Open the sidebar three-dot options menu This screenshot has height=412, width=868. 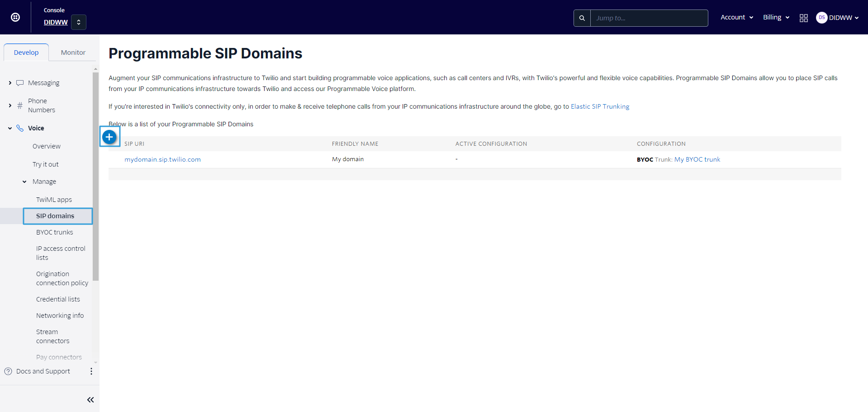pyautogui.click(x=91, y=371)
